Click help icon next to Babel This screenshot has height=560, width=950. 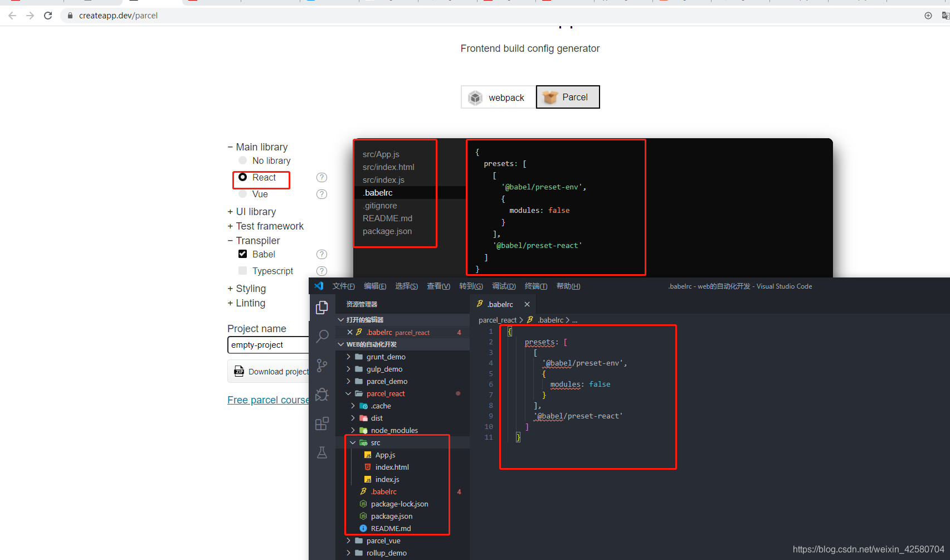pyautogui.click(x=321, y=254)
